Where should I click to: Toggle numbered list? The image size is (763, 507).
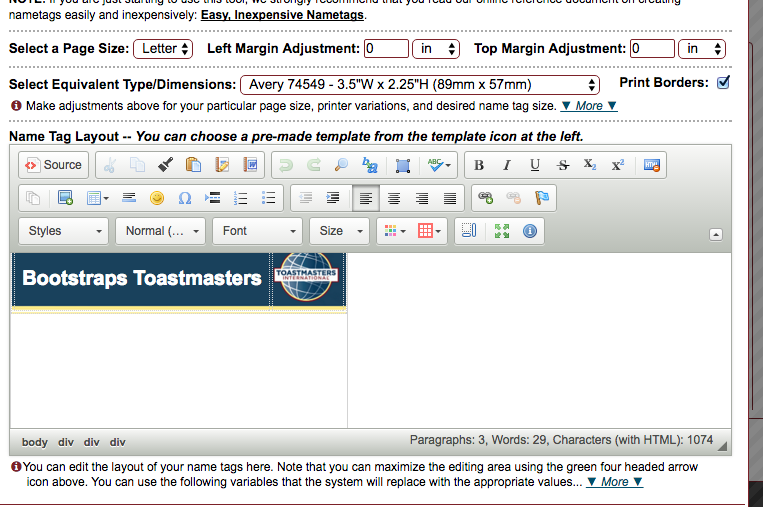click(x=240, y=198)
